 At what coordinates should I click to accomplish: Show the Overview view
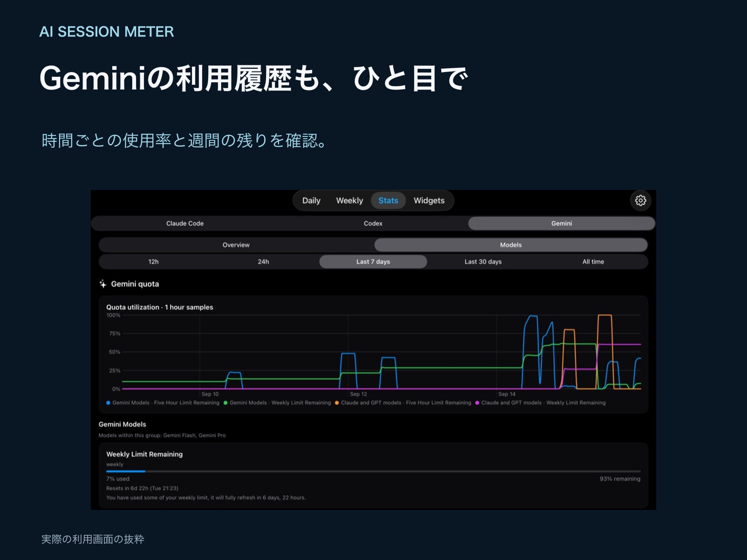click(x=236, y=245)
